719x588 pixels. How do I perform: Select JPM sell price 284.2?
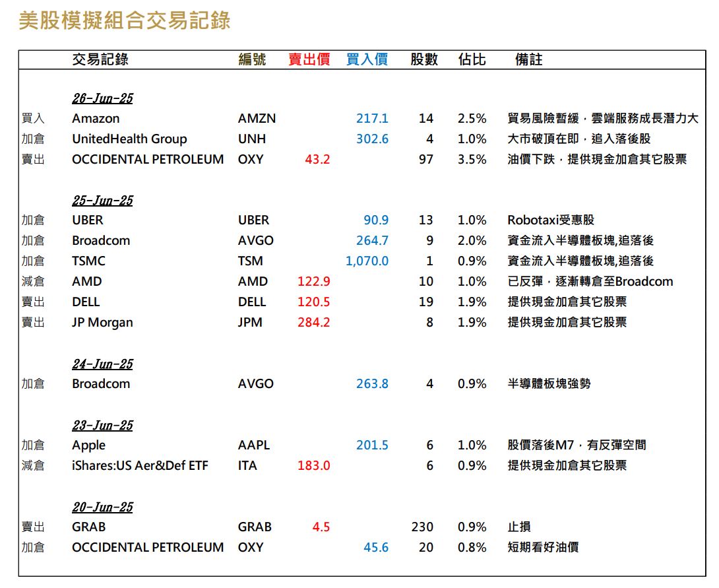(313, 323)
